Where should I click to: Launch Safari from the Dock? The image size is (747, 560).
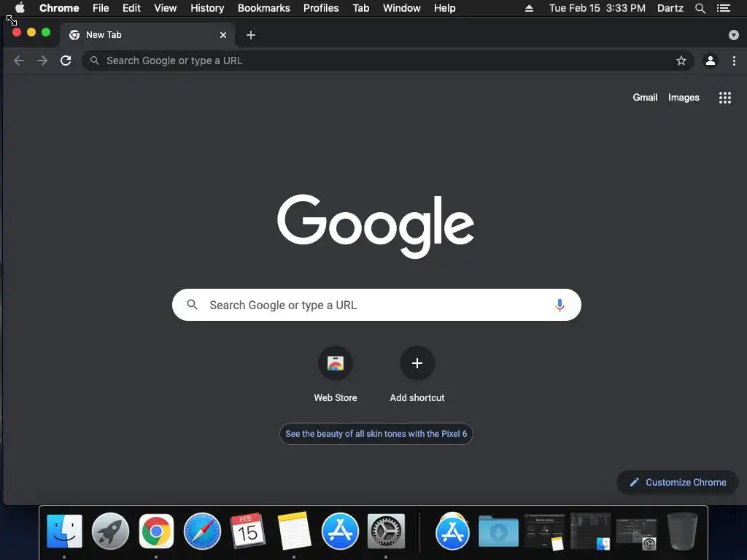tap(203, 531)
